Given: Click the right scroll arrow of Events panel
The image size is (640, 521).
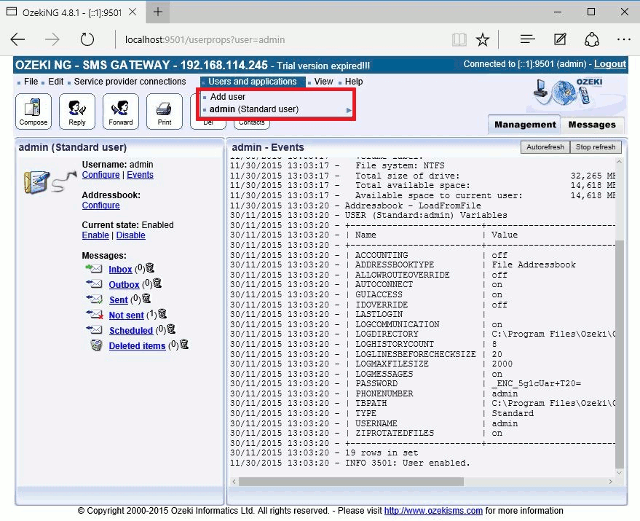Looking at the screenshot, I should [x=610, y=481].
